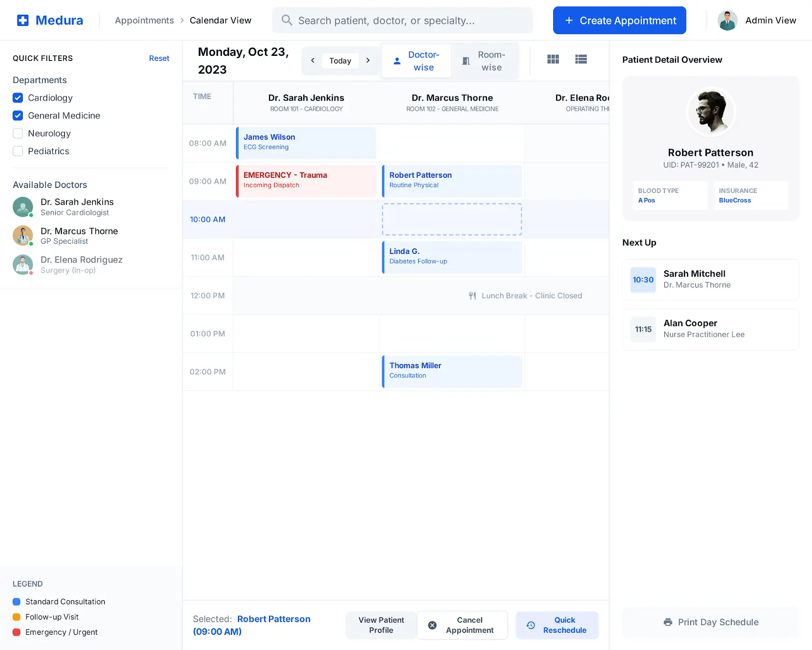Uncheck the Cardiology department filter

pos(18,98)
